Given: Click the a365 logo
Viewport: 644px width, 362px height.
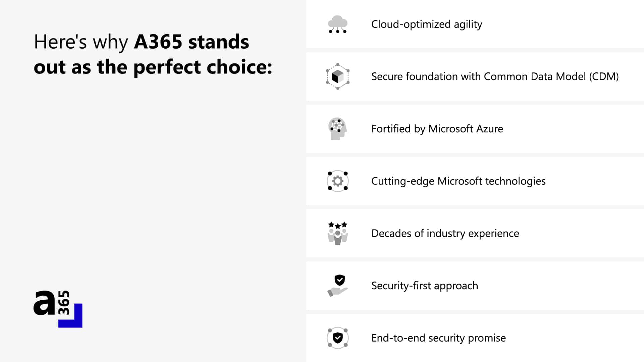Looking at the screenshot, I should click(58, 309).
